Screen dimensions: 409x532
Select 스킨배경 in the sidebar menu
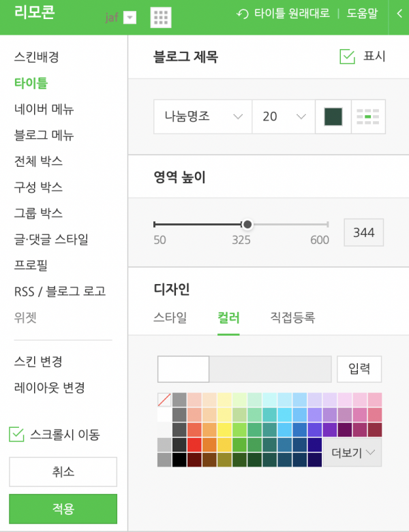(x=37, y=57)
